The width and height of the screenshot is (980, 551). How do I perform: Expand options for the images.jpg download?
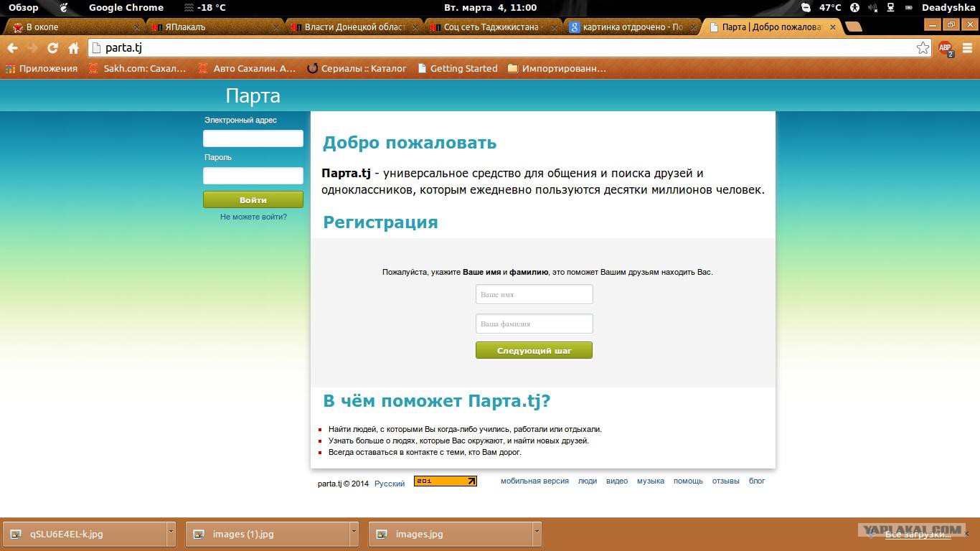click(537, 534)
